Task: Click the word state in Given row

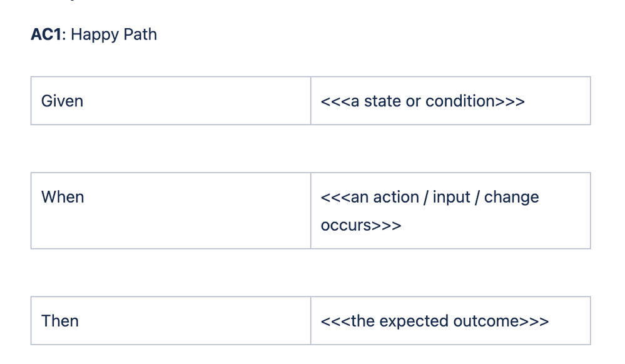Action: coord(383,101)
